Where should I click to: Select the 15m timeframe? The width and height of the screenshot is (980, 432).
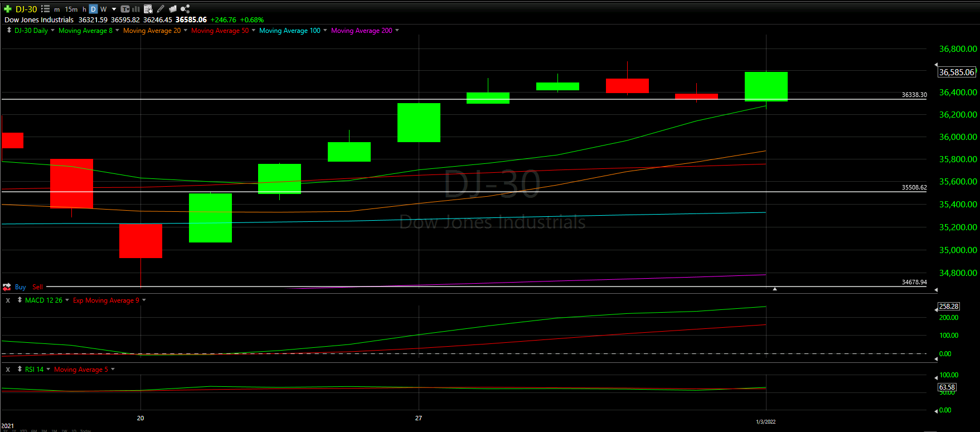[x=71, y=9]
